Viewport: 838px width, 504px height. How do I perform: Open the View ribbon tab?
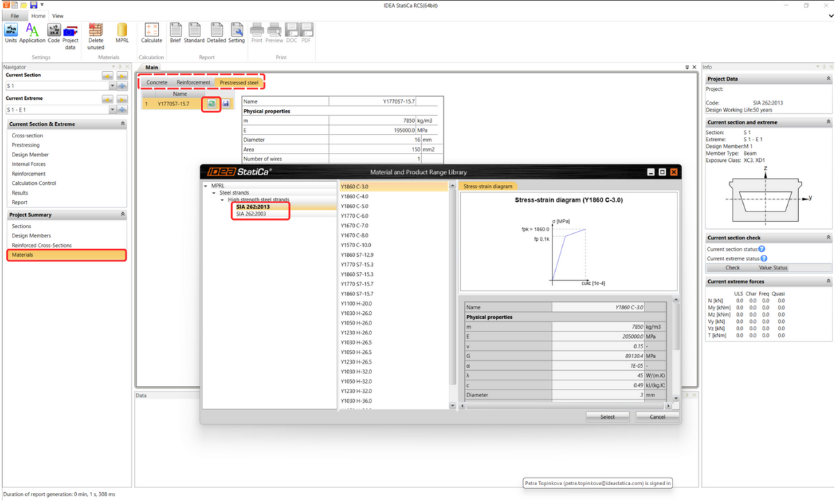click(58, 15)
